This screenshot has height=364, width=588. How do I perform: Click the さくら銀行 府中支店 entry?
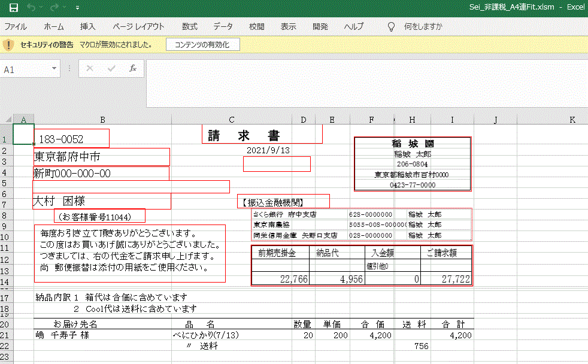click(x=284, y=214)
